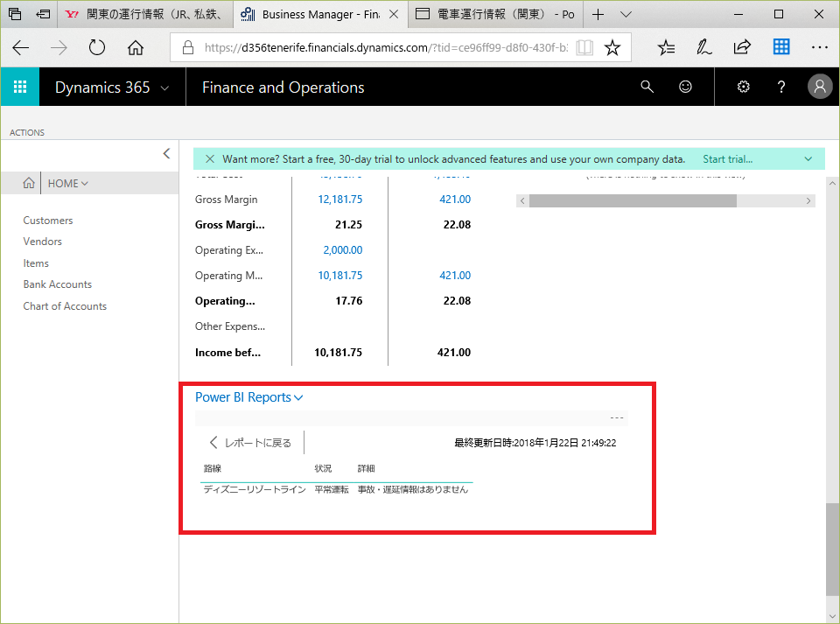Click the Finance and Operations title
The image size is (840, 624).
[283, 88]
